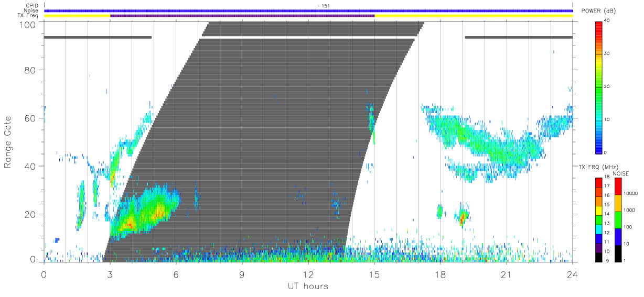644x297 pixels.
Task: Click the 40 label on POWER scale
Action: tap(607, 20)
